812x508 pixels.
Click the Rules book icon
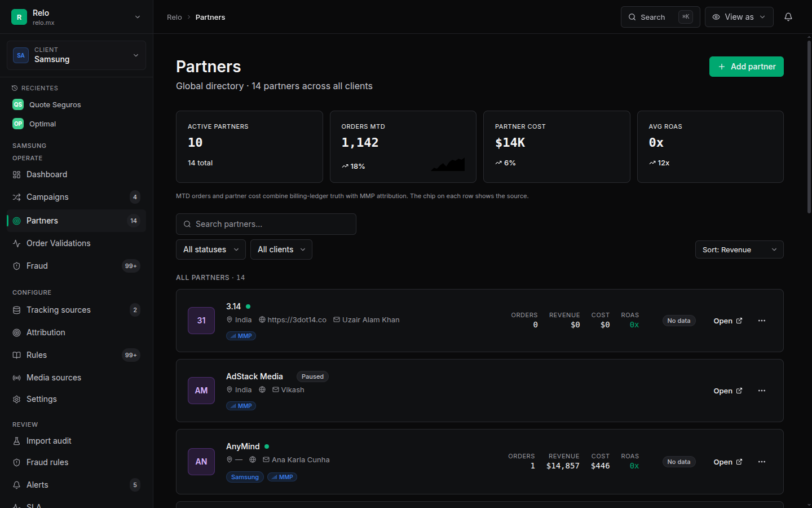pyautogui.click(x=16, y=355)
